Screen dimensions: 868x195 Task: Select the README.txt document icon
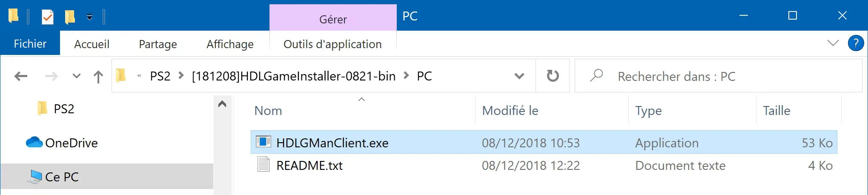(264, 165)
